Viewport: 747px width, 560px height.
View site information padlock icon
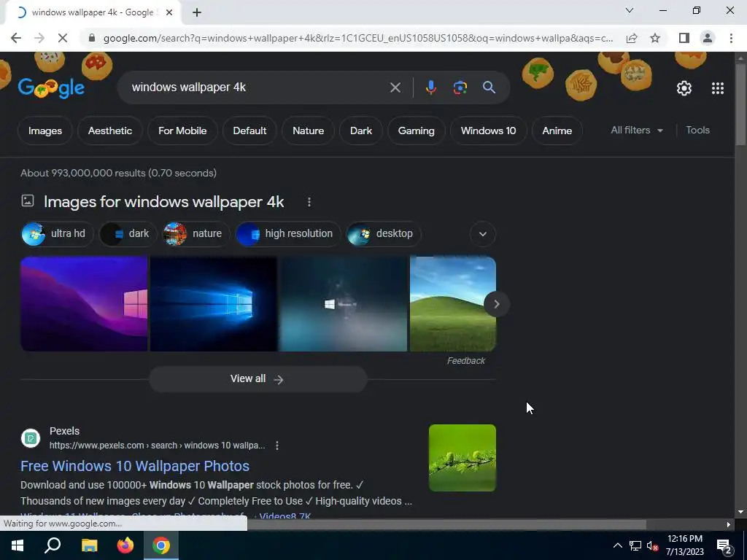point(91,38)
